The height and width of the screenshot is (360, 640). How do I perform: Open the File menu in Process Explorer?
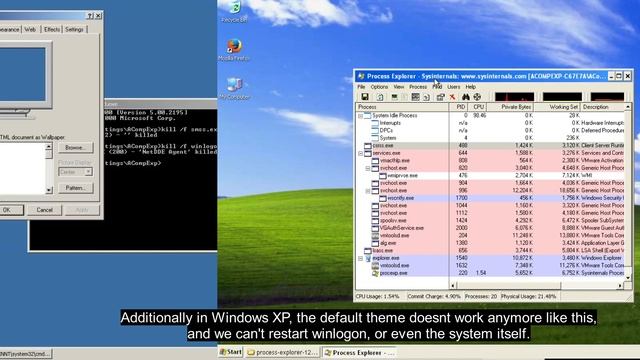point(361,87)
